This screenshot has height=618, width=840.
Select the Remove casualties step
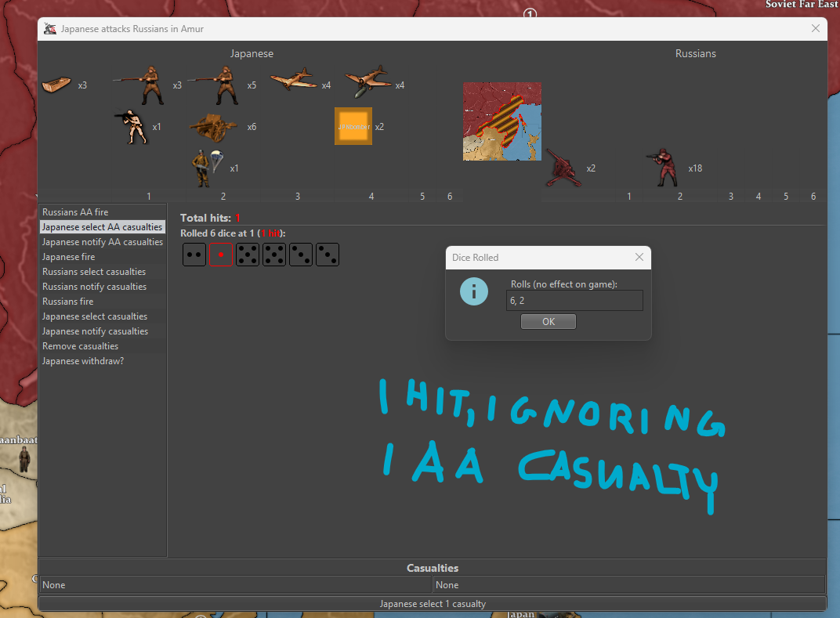click(80, 346)
